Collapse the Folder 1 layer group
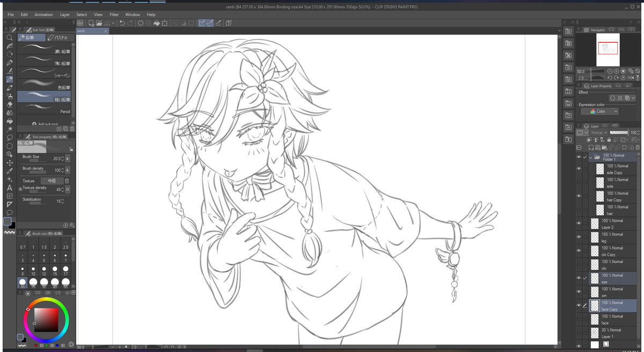The height and width of the screenshot is (352, 644). tap(591, 157)
